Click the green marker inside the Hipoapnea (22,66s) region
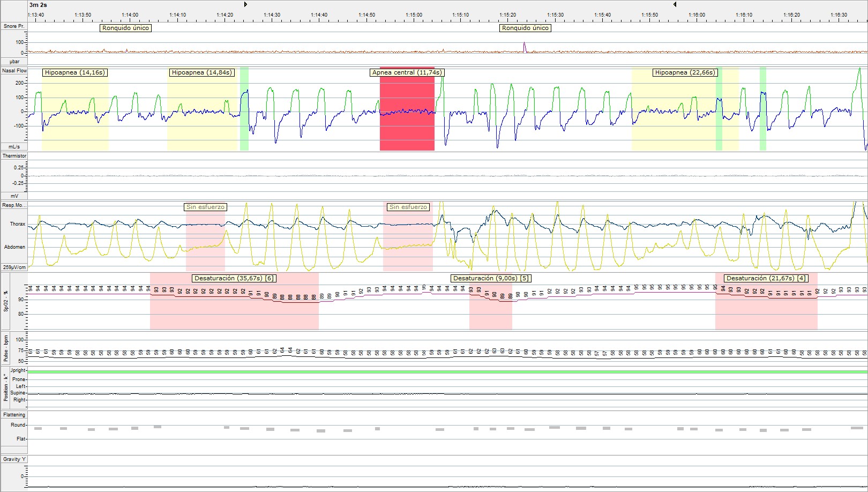 [x=719, y=109]
